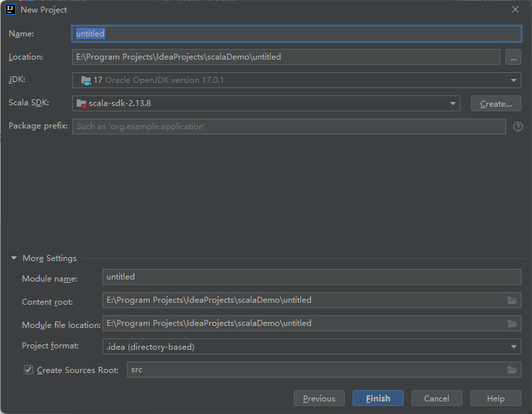This screenshot has width=532, height=414.
Task: Browse for Module file location with its folder icon
Action: (x=512, y=324)
